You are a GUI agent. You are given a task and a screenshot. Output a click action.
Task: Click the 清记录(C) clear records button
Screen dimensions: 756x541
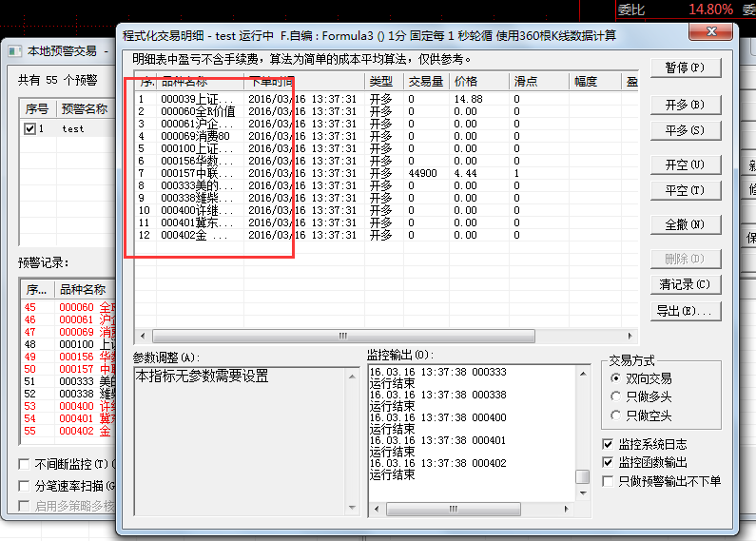tap(686, 284)
